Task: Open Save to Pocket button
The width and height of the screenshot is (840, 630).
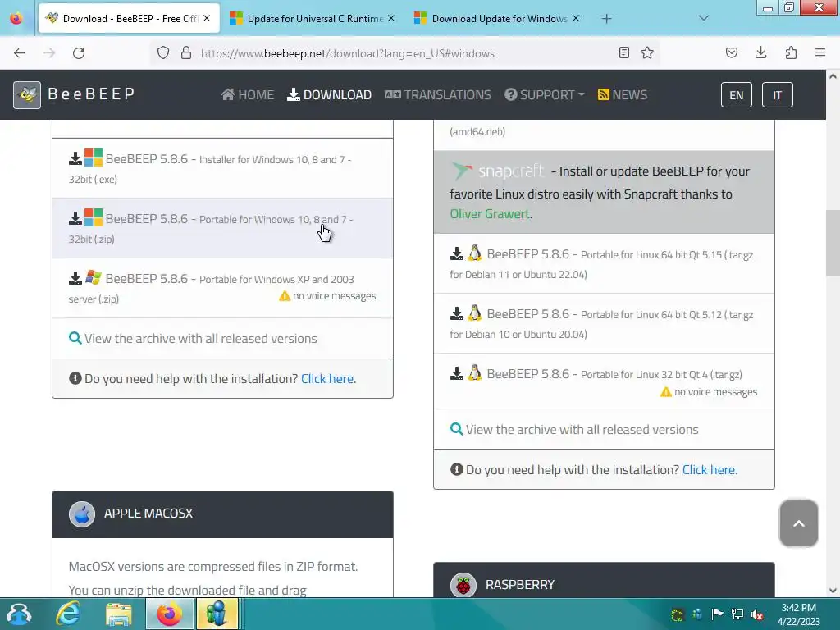Action: [x=732, y=52]
